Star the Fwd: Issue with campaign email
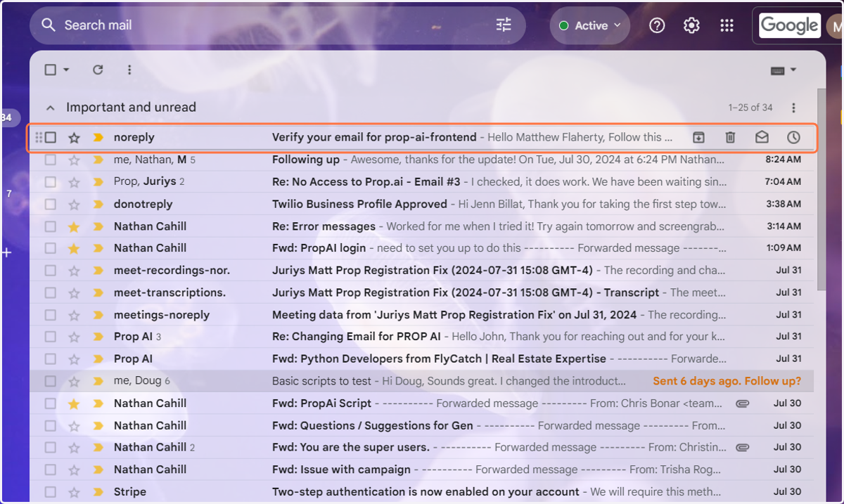Viewport: 844px width, 504px height. pyautogui.click(x=74, y=470)
